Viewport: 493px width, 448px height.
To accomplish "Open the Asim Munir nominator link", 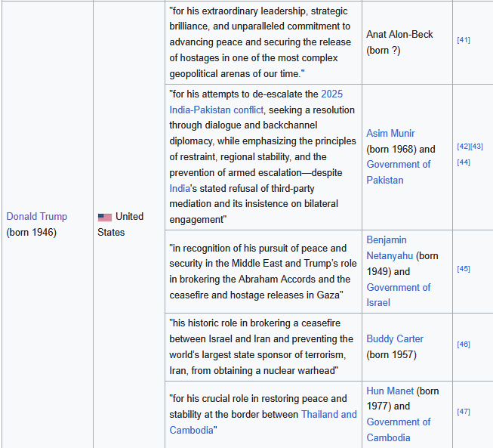I will (390, 134).
